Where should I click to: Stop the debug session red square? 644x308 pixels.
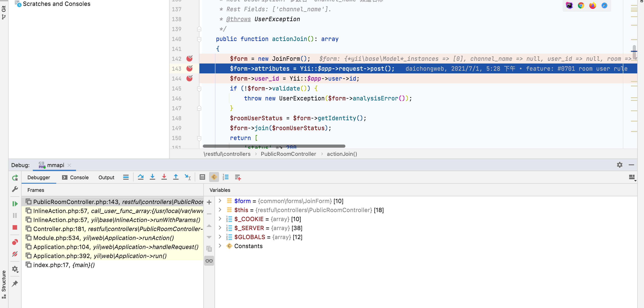(15, 227)
